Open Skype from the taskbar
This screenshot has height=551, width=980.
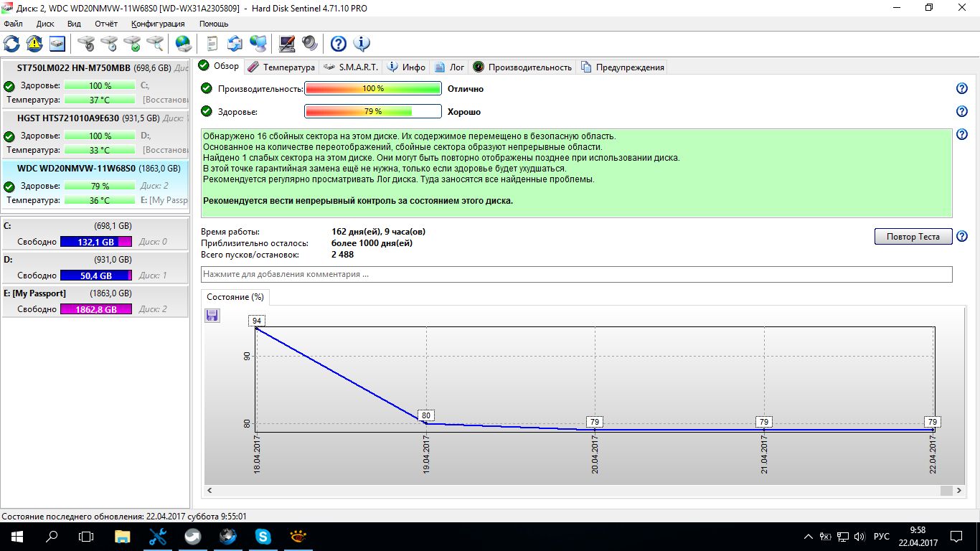263,537
